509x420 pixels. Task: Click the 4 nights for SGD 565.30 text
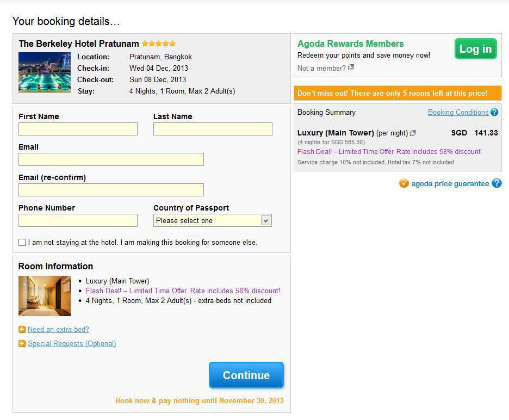coord(331,142)
